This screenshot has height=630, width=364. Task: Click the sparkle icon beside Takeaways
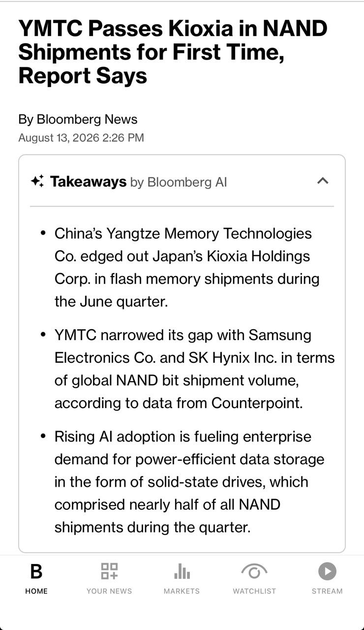[37, 181]
